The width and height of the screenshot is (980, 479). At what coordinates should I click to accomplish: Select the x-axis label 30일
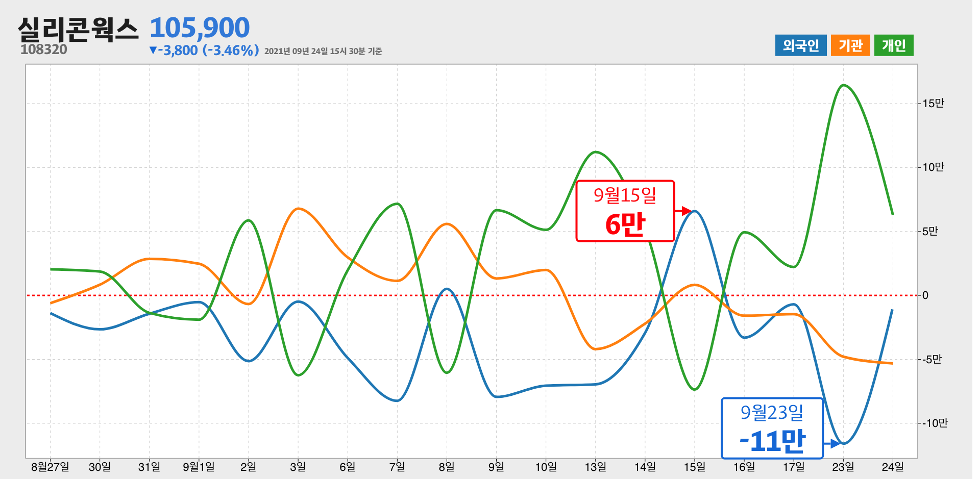(x=100, y=467)
